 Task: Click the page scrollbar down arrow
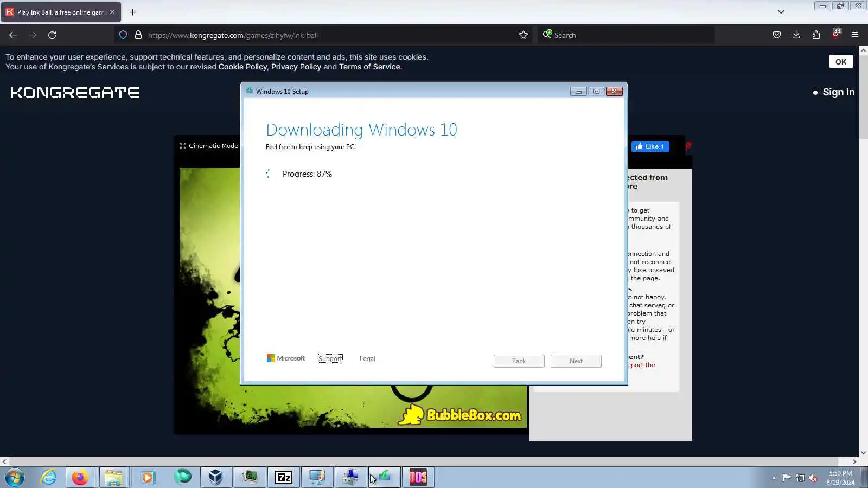[x=863, y=453]
